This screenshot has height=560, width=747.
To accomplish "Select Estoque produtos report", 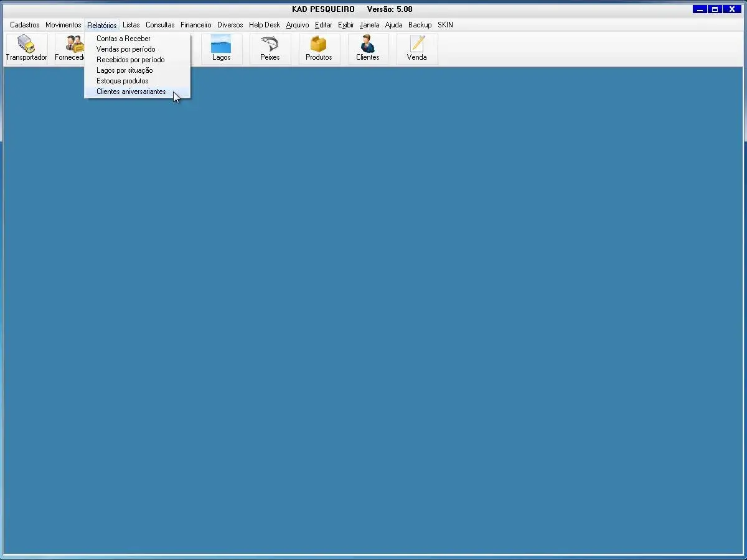I will 138,81.
